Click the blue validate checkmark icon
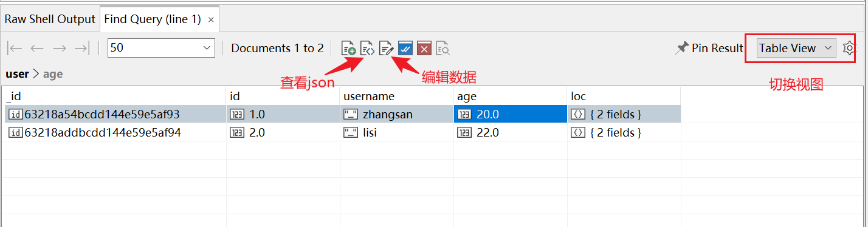868x227 pixels. [405, 49]
